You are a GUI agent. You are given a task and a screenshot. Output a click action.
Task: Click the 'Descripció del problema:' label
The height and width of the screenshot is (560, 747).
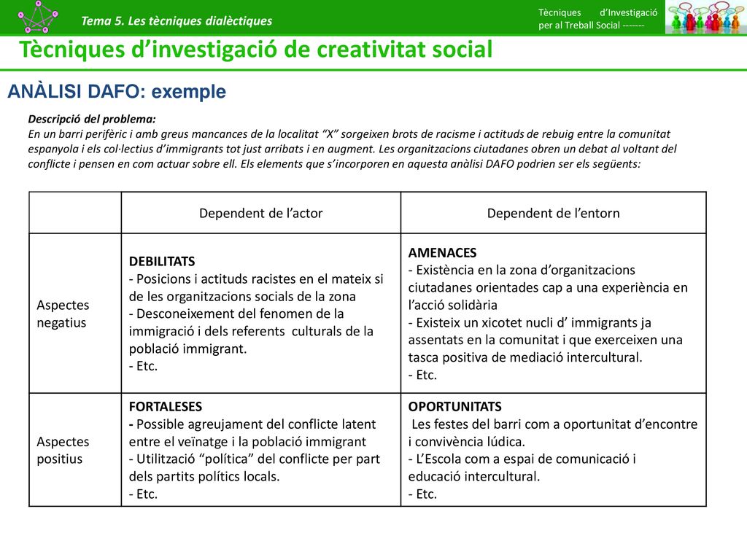coord(92,119)
